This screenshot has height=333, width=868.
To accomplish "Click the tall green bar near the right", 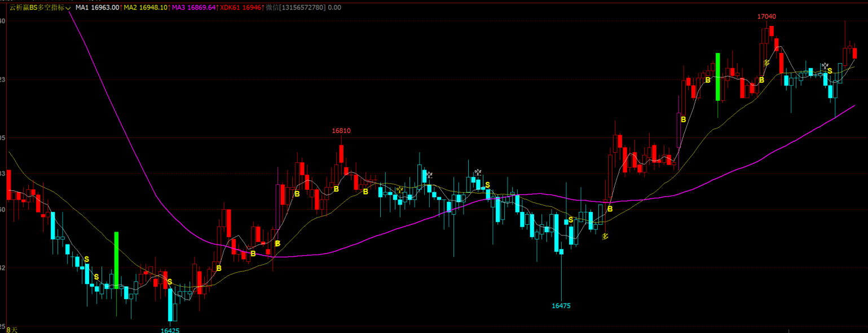I will point(718,77).
